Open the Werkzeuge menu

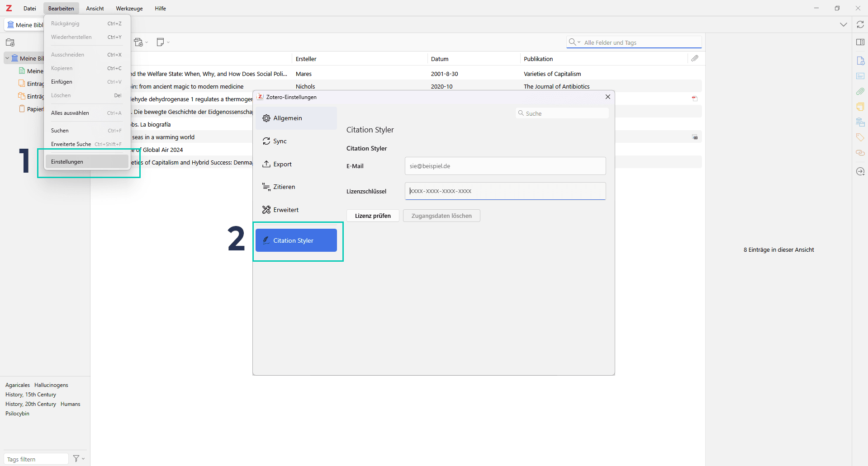tap(129, 9)
